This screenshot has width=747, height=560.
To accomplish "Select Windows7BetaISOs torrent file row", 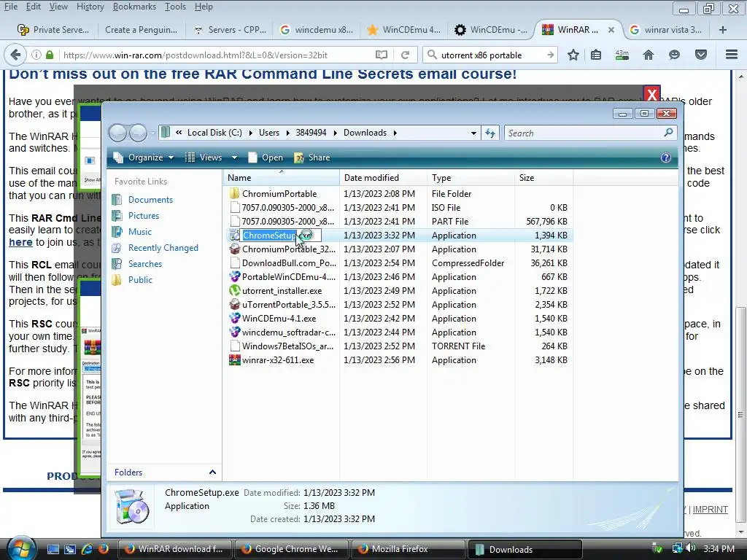I will point(398,346).
